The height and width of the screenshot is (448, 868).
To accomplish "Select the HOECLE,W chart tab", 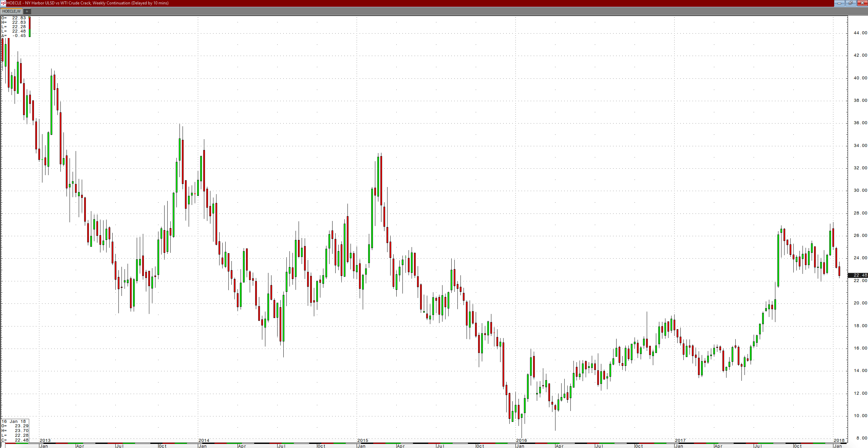I will [12, 11].
